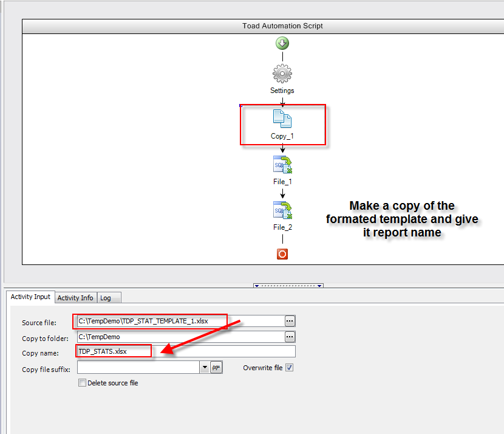The image size is (504, 434).
Task: Click into the Source file path field
Action: point(181,321)
